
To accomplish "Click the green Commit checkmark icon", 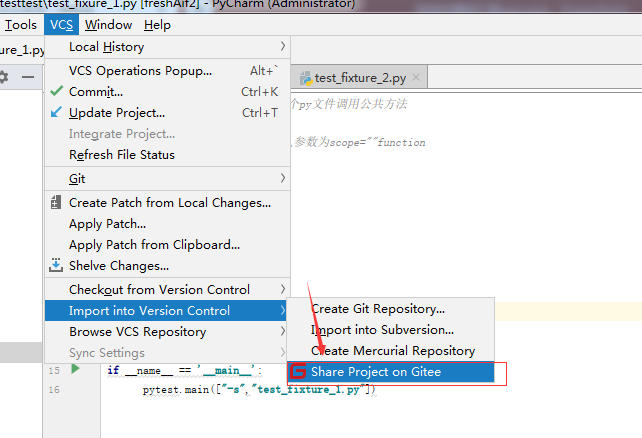I will (x=57, y=91).
